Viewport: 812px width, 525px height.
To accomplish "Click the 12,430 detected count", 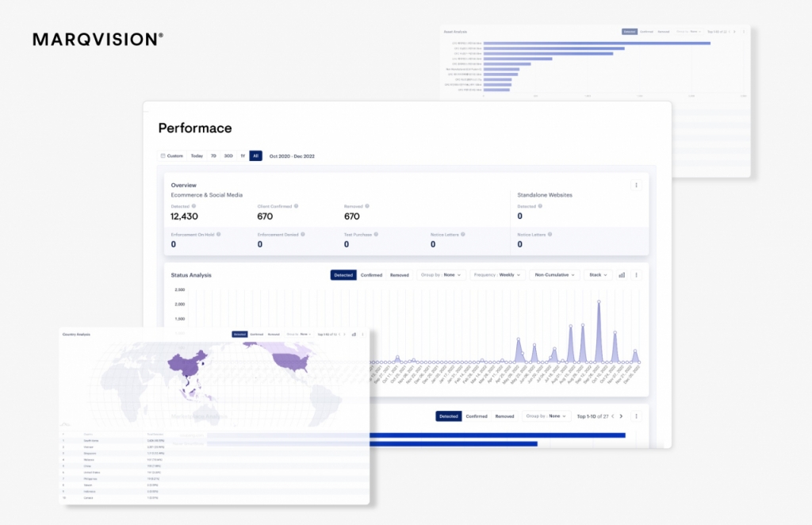I will point(184,217).
